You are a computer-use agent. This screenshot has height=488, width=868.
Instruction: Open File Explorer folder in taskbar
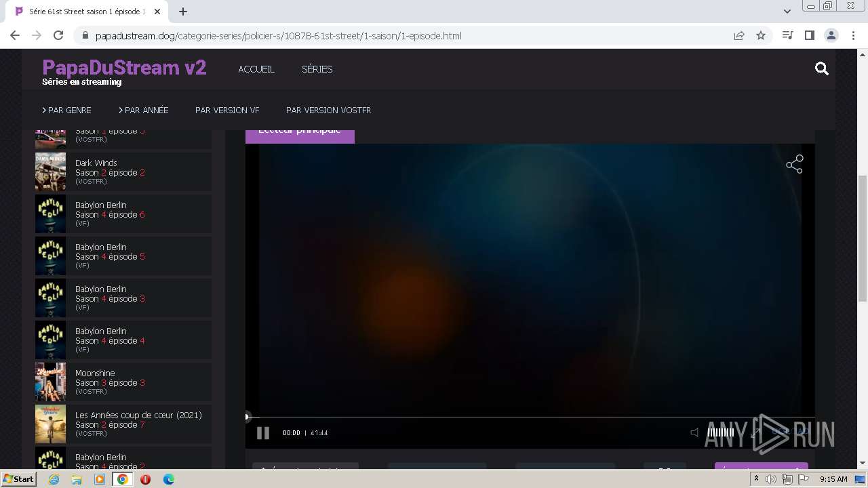coord(77,479)
